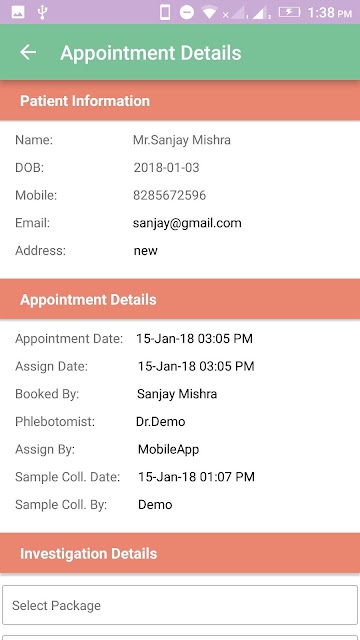Tap the clock time in status bar

329,13
